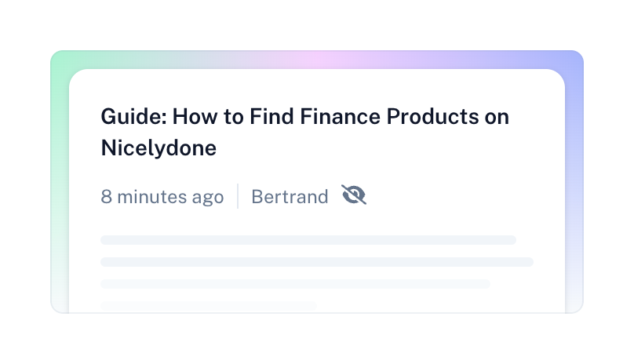The image size is (634, 364).
Task: Click the divider between timestamp and author
Action: point(238,196)
